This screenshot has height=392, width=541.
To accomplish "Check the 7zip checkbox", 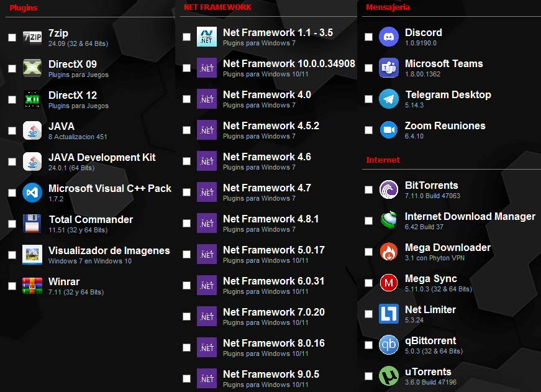I will [12, 37].
